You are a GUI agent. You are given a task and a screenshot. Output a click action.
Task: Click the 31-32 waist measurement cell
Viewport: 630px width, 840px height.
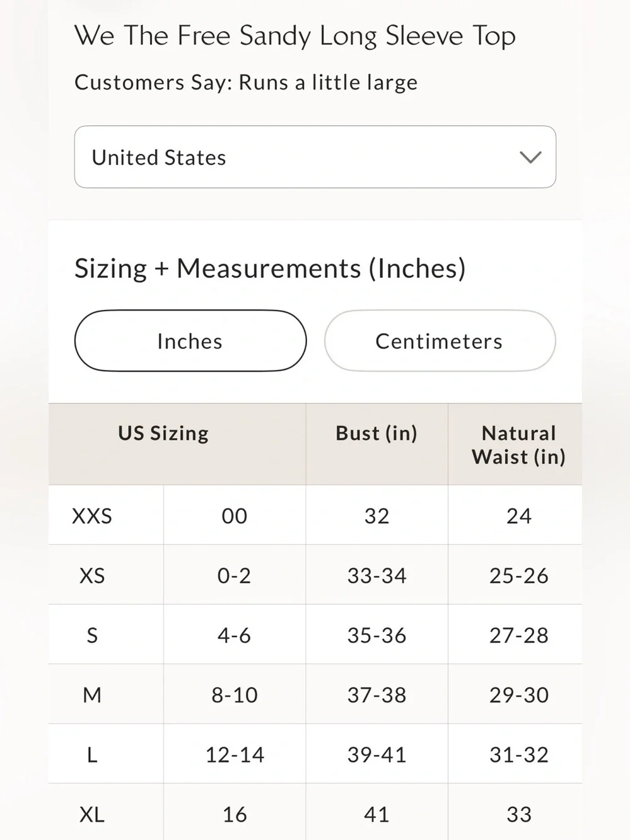(519, 755)
